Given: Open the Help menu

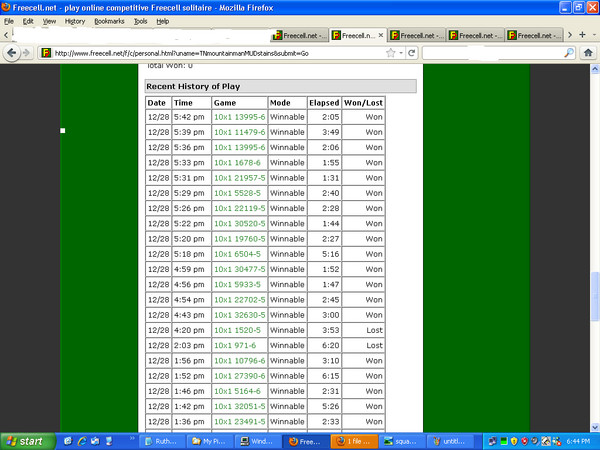Looking at the screenshot, I should (163, 21).
